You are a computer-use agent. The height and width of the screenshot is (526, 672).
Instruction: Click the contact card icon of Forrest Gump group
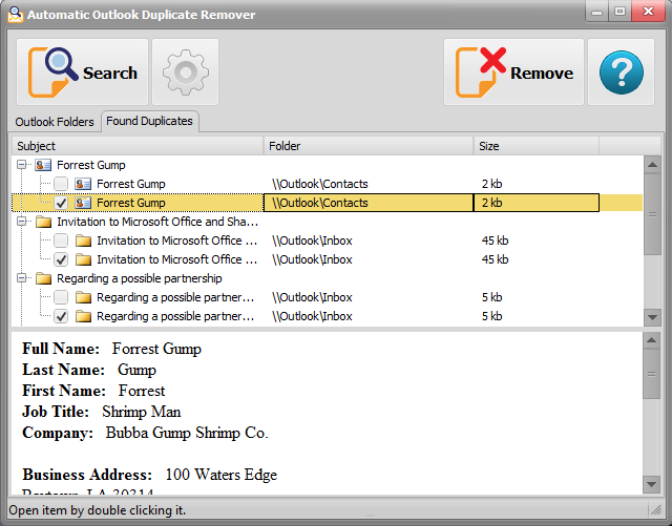[x=43, y=165]
